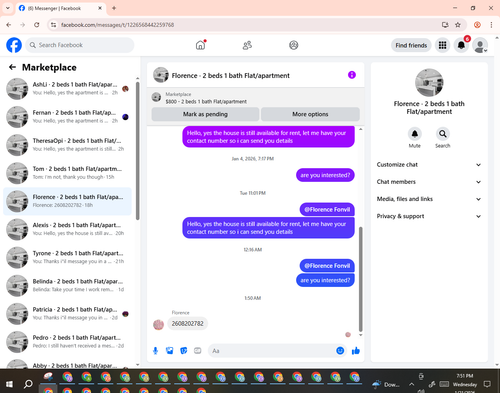500x393 pixels.
Task: Open Windows taskbar search
Action: 28,384
